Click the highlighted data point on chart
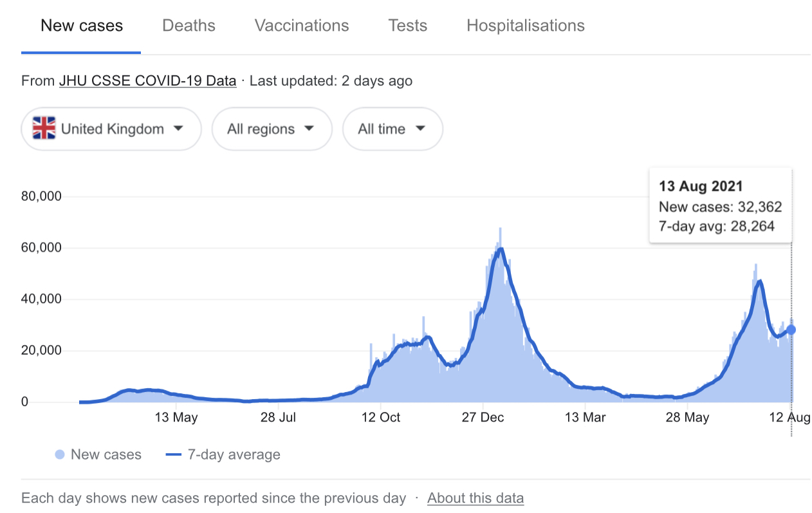This screenshot has width=812, height=513. [x=791, y=330]
